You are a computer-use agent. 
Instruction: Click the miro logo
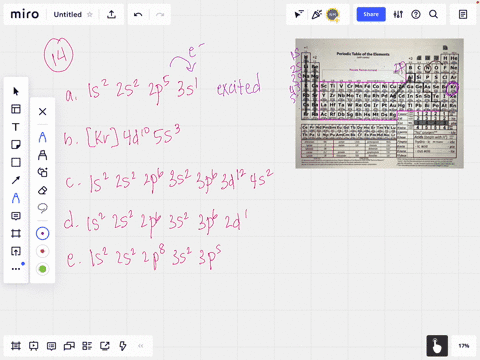pos(25,14)
